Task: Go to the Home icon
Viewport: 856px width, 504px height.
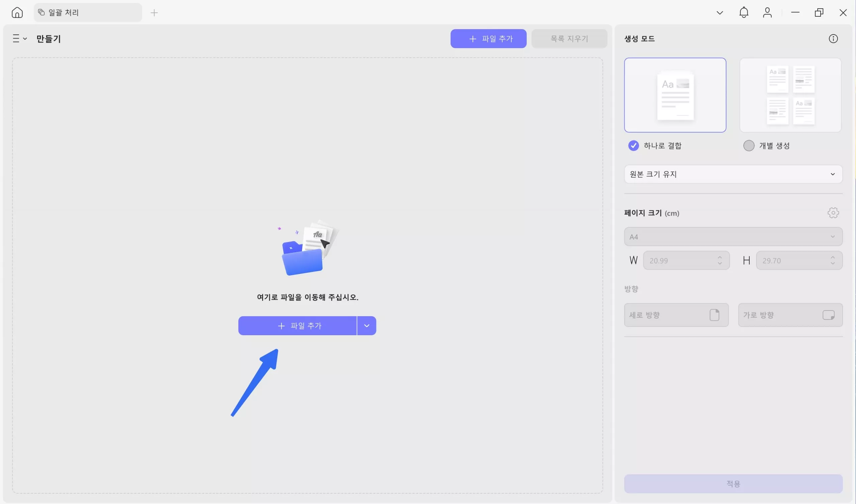Action: (17, 13)
